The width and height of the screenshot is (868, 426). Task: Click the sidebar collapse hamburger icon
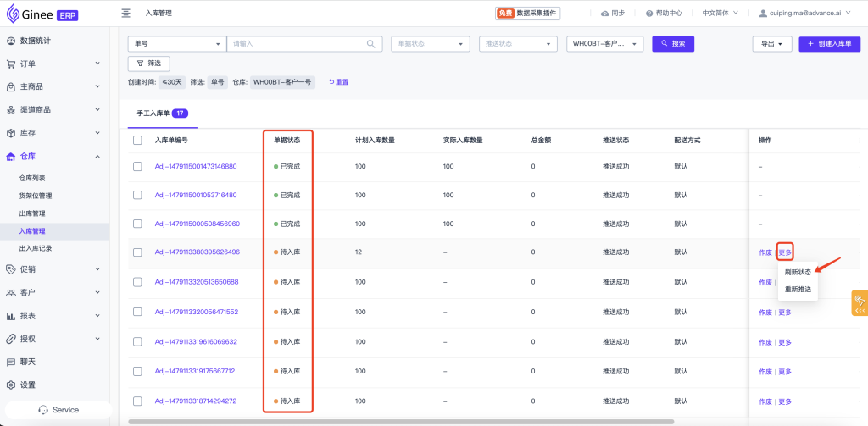[125, 13]
